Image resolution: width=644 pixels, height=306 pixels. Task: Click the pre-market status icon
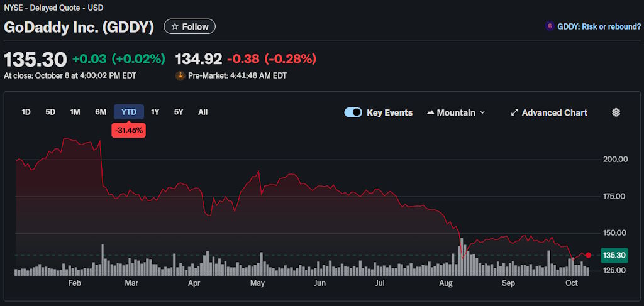180,75
